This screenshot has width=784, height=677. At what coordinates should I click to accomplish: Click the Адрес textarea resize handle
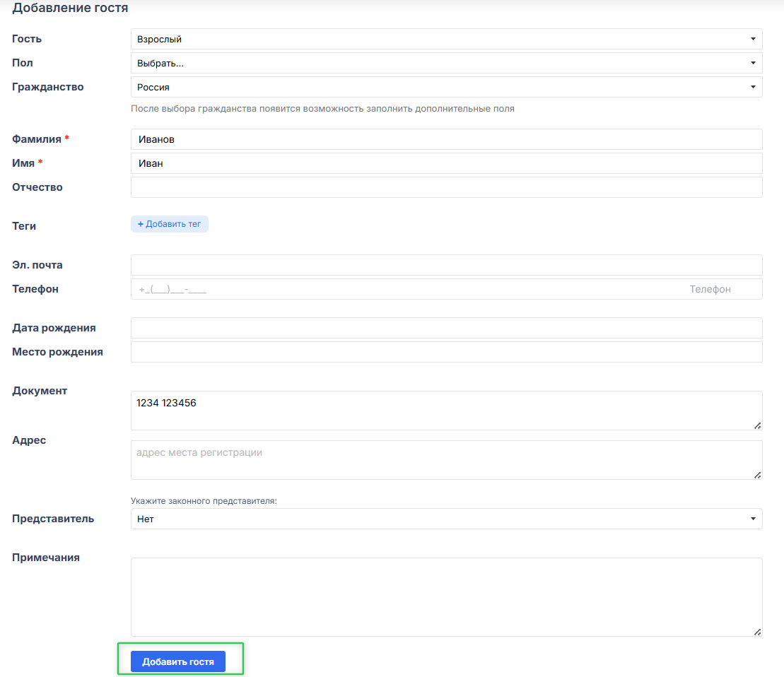[x=757, y=474]
